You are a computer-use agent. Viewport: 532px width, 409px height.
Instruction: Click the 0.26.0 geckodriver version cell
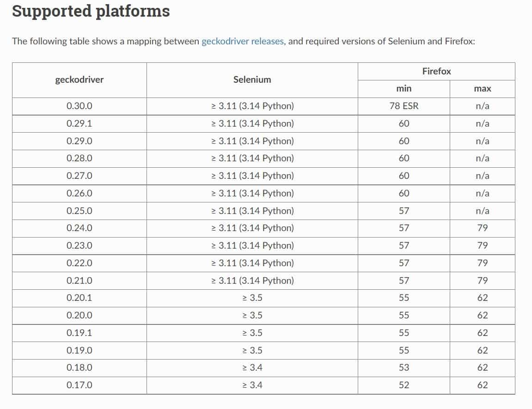tap(79, 193)
